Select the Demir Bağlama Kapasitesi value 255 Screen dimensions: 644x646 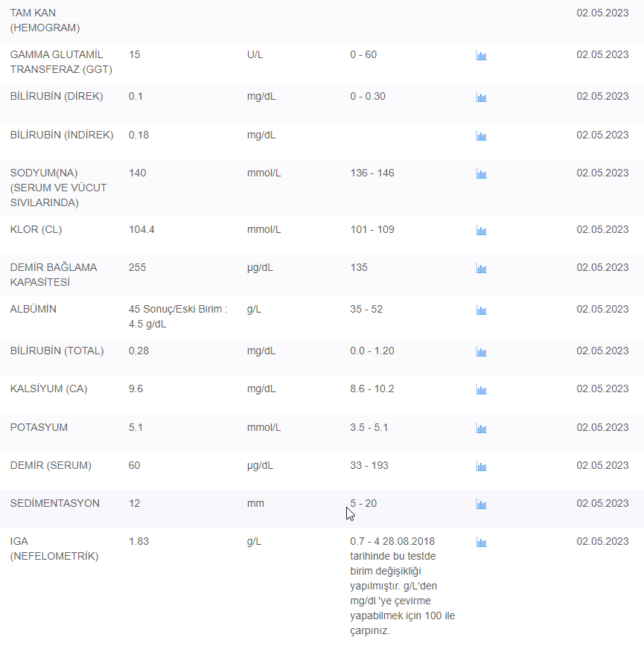pyautogui.click(x=138, y=267)
